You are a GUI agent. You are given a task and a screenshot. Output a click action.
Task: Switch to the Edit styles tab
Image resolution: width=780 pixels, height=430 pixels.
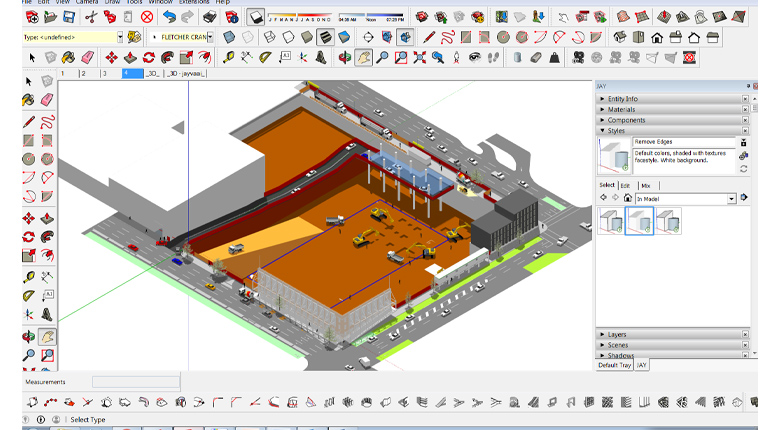tap(625, 185)
